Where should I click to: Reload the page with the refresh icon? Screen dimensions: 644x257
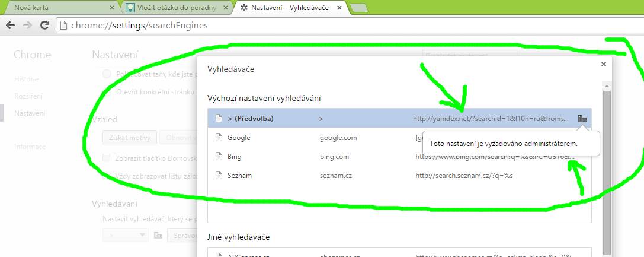(x=44, y=26)
